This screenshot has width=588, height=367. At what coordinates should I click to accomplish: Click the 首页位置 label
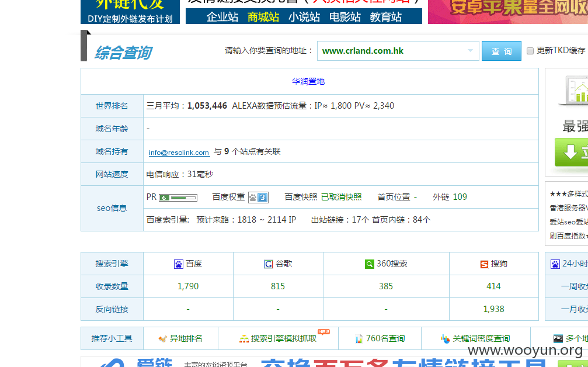(x=394, y=197)
